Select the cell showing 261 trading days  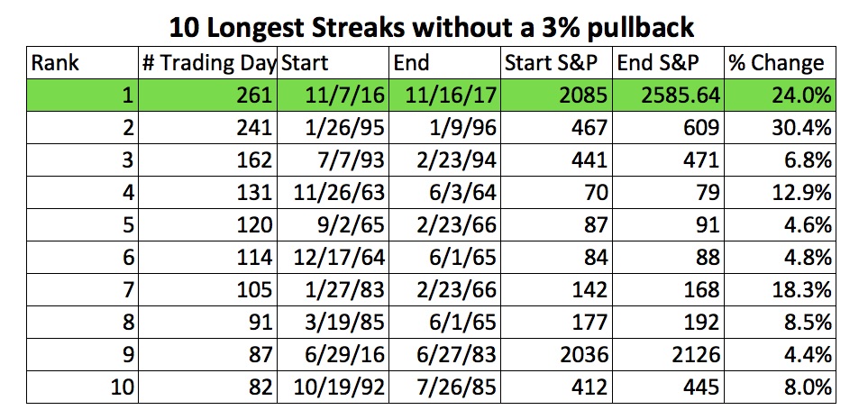(207, 96)
